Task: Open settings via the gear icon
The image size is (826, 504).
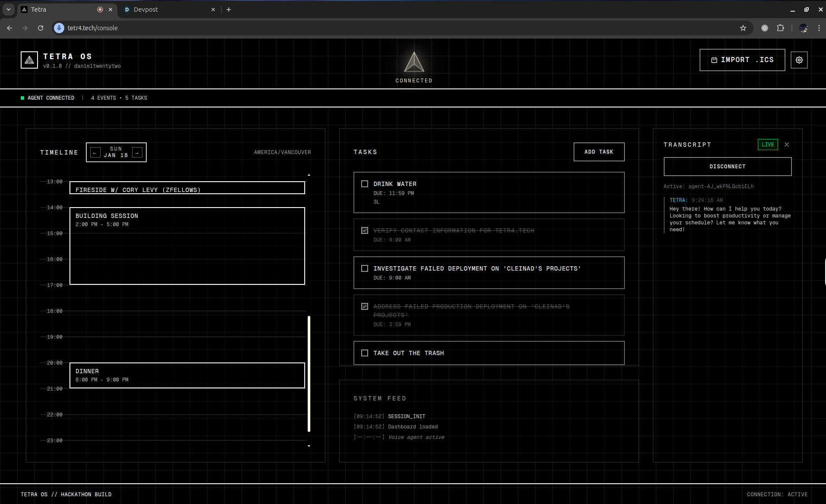Action: 799,60
